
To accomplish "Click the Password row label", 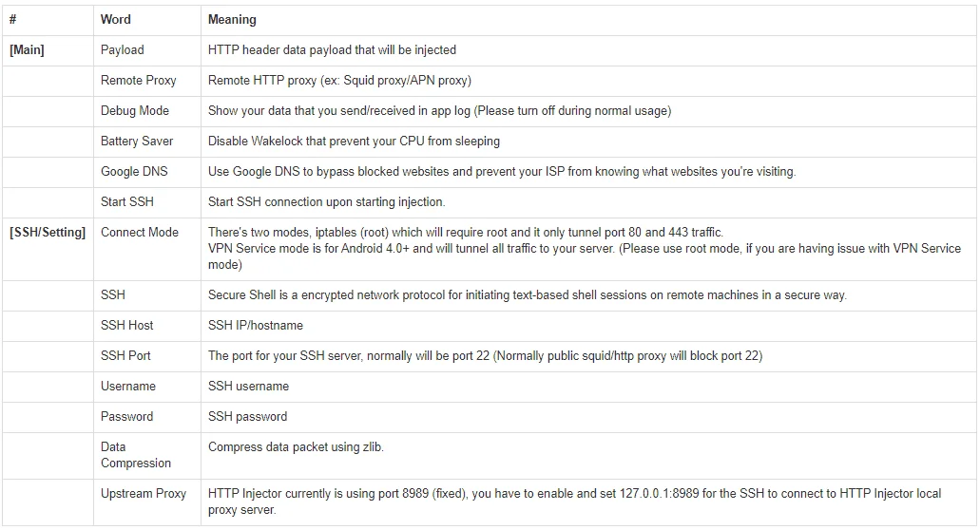I will click(x=126, y=416).
